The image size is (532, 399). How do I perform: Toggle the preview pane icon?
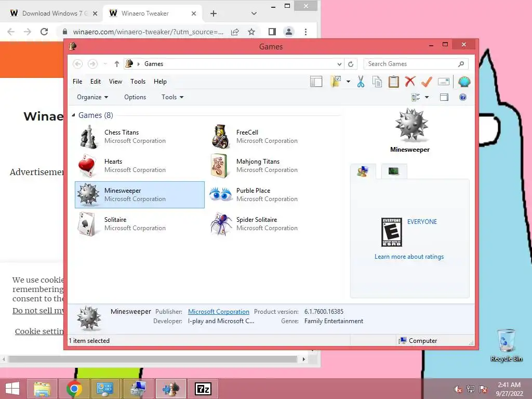point(444,97)
